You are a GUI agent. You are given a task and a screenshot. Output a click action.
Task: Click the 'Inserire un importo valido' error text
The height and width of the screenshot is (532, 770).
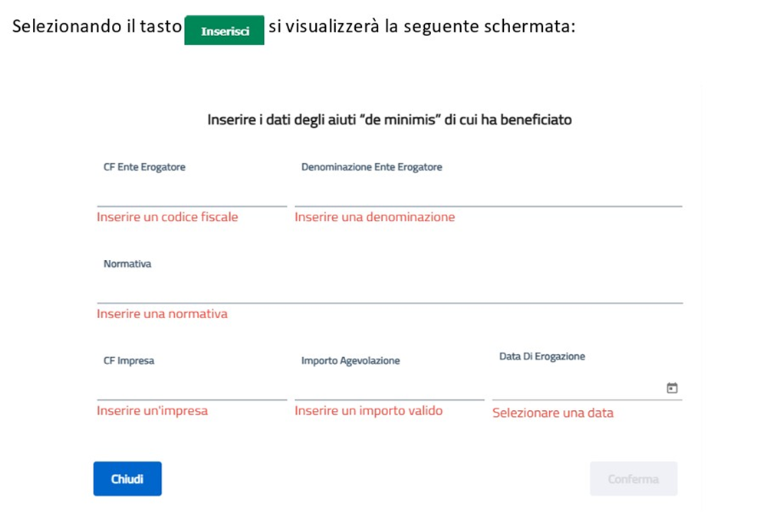[368, 410]
